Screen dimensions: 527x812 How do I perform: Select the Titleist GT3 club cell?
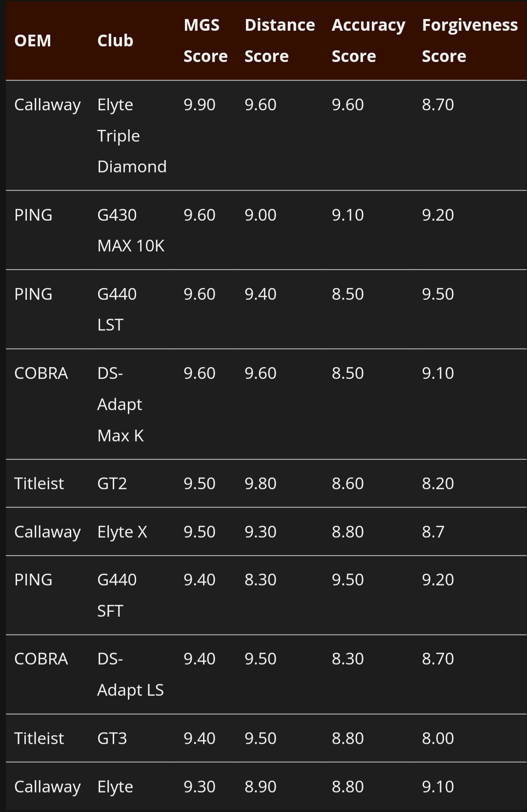pyautogui.click(x=112, y=738)
